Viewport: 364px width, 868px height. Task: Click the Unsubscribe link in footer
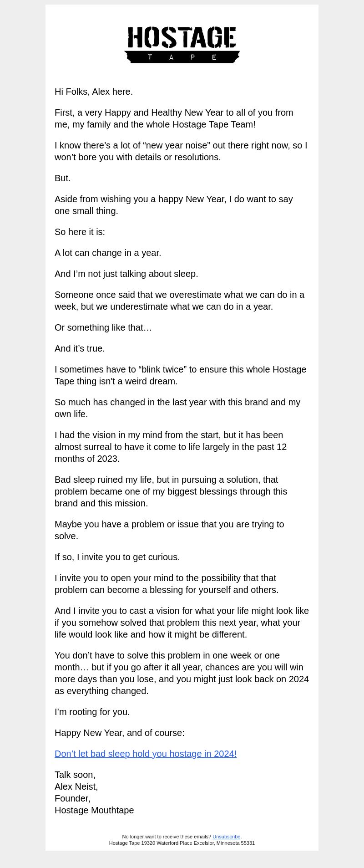[226, 837]
